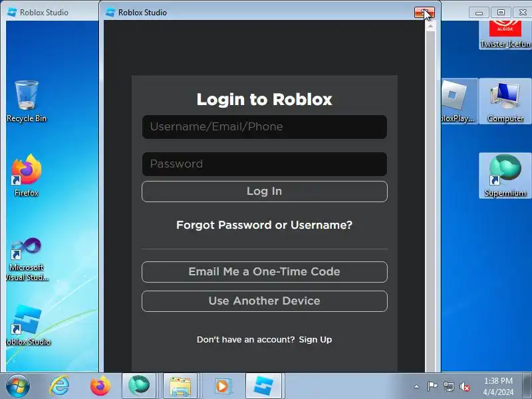Click Email Me a One-Time Code

[264, 272]
